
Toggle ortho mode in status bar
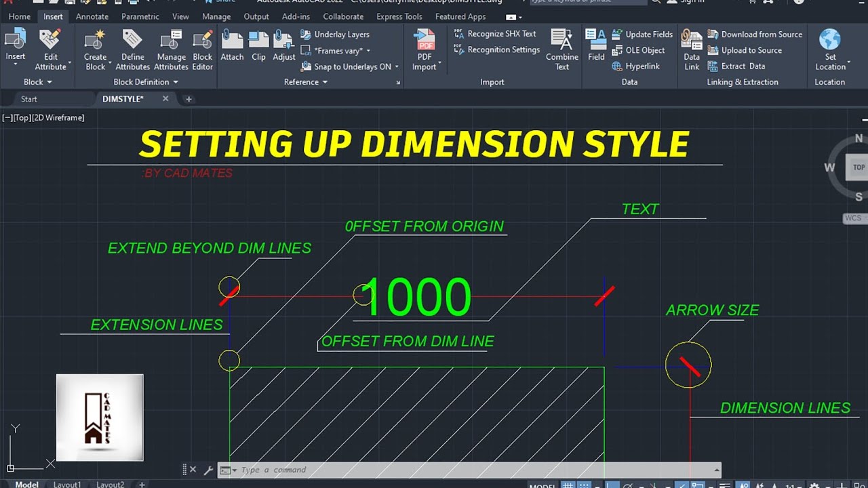[x=612, y=485]
